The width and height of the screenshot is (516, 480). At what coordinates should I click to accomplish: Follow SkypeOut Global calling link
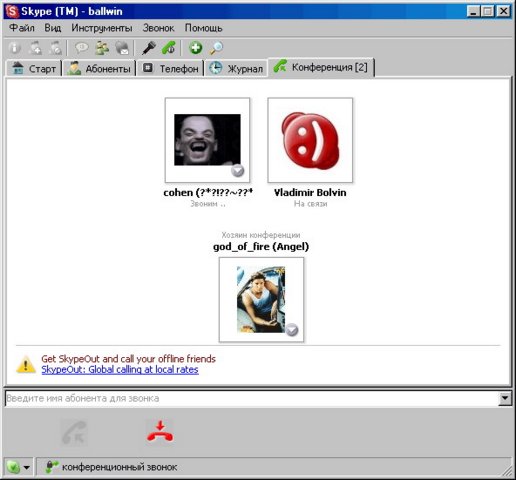tap(120, 370)
